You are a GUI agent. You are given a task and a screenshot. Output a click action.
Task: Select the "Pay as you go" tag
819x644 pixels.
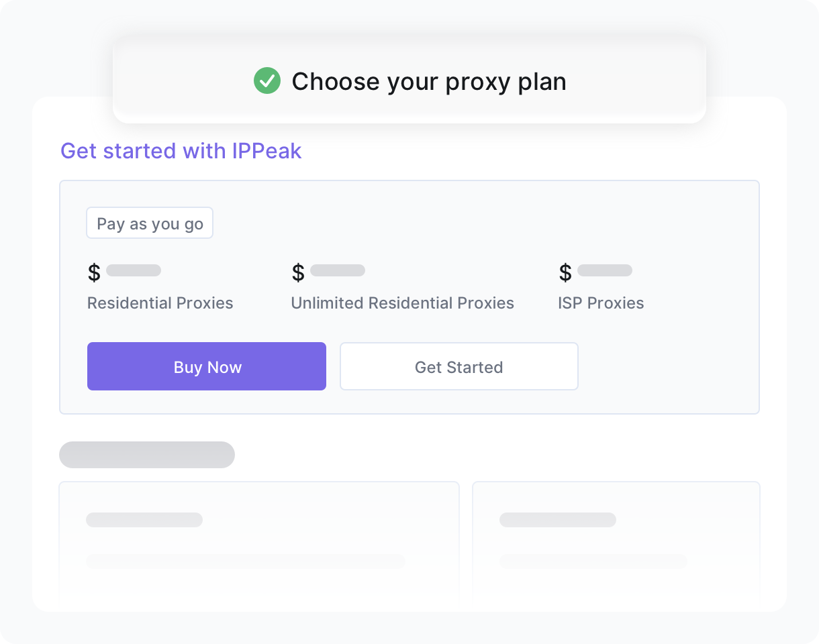coord(150,223)
